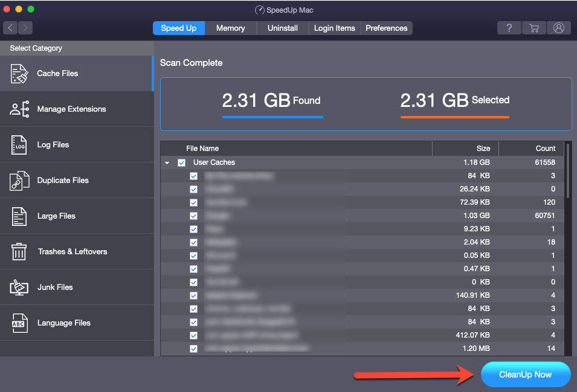Image resolution: width=577 pixels, height=392 pixels.
Task: Uncheck the 140.91 KB item checkbox
Action: pos(193,295)
